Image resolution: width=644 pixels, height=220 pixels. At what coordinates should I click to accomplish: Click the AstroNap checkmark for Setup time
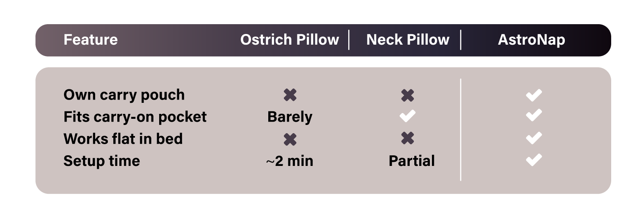tap(534, 160)
